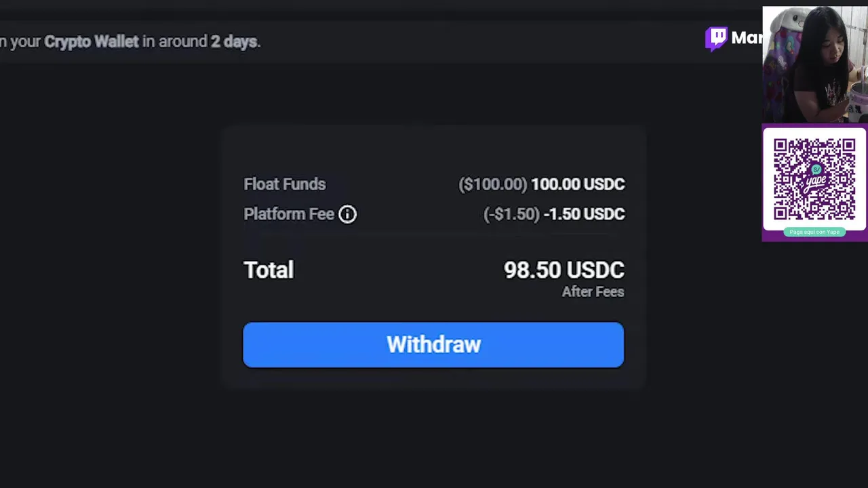The height and width of the screenshot is (488, 868).
Task: Click the QR code's top-left finder square
Action: coord(781,146)
